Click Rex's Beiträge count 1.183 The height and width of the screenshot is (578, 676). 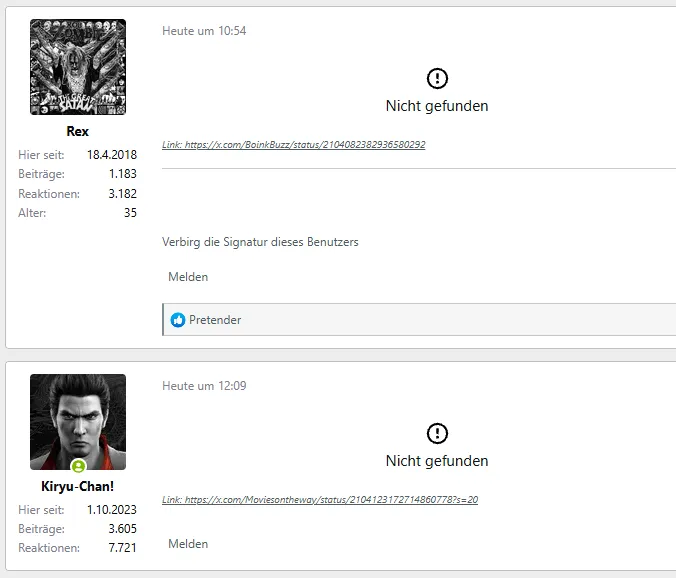(x=123, y=174)
